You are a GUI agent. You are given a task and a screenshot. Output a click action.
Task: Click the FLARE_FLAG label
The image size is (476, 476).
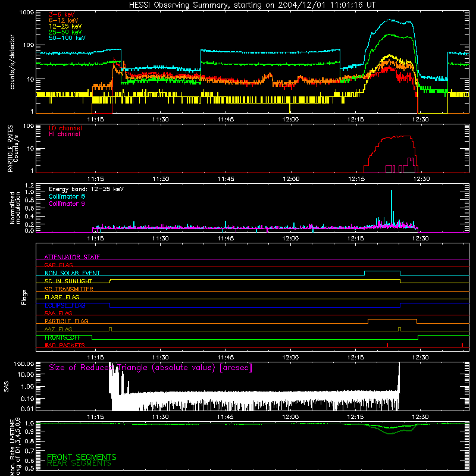pos(62,297)
